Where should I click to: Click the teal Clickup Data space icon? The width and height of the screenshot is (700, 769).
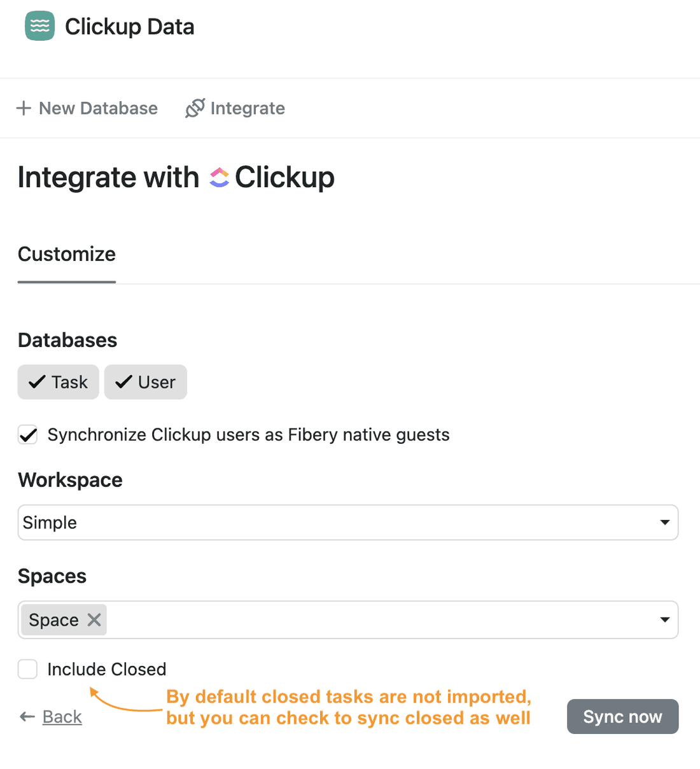click(39, 26)
